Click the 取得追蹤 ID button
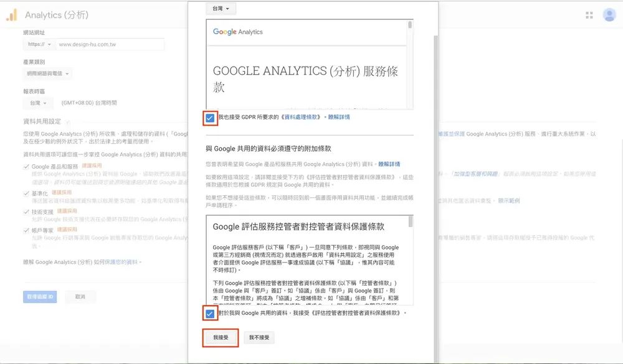The width and height of the screenshot is (623, 364). tap(40, 297)
